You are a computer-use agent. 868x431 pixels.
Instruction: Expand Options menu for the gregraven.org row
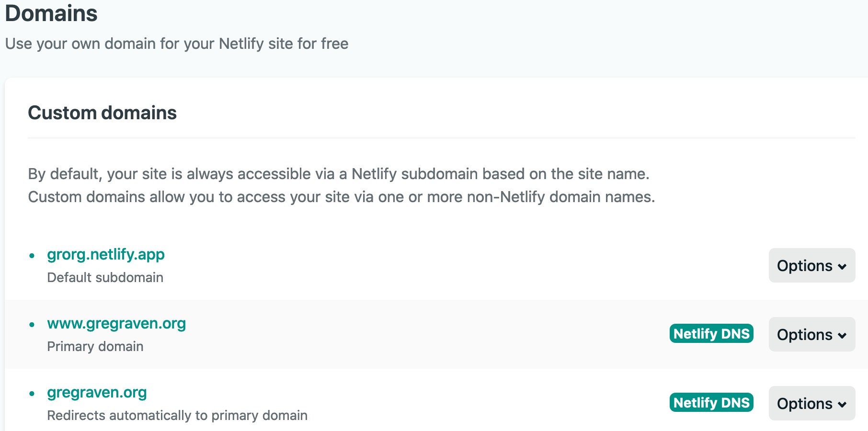point(811,403)
